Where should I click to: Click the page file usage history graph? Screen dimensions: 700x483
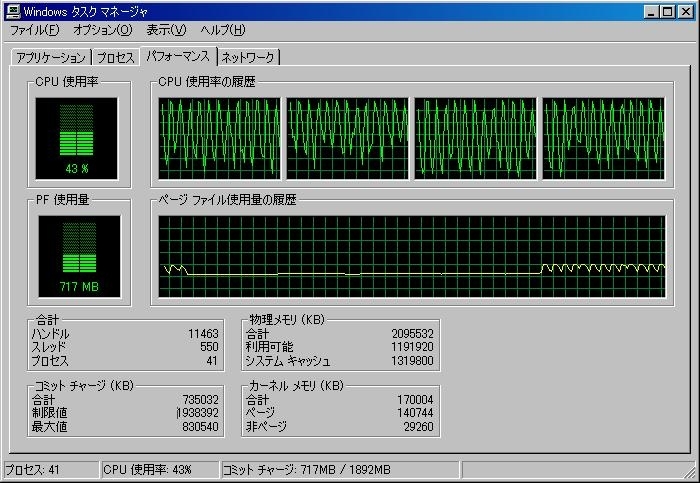coord(412,257)
